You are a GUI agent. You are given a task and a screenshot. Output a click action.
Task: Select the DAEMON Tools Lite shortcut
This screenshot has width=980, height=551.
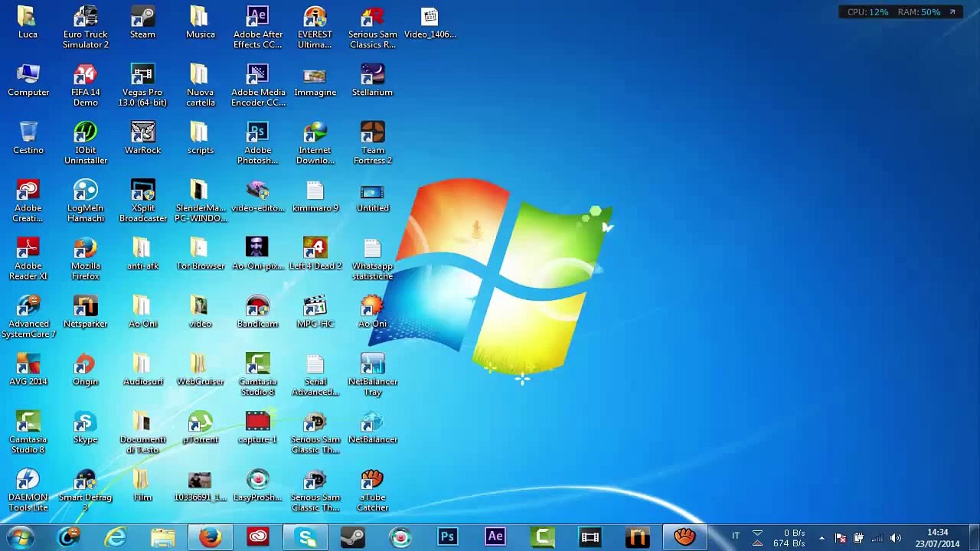(x=28, y=490)
